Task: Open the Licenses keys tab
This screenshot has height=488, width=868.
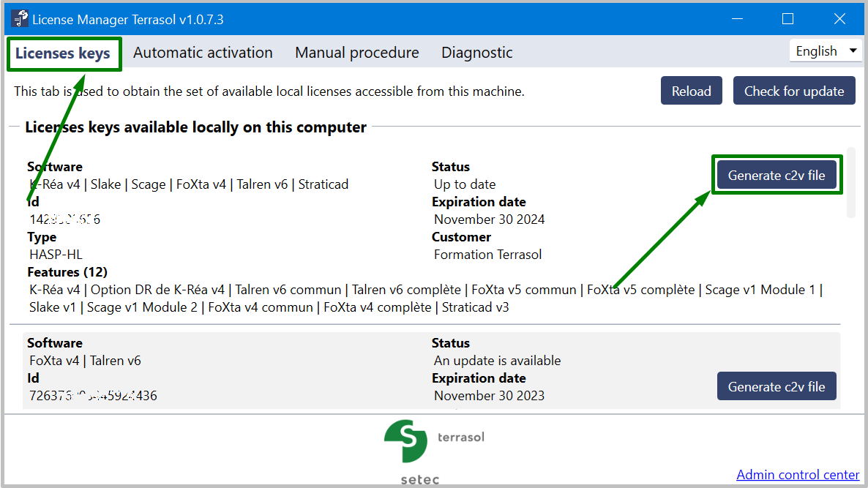Action: [x=63, y=53]
